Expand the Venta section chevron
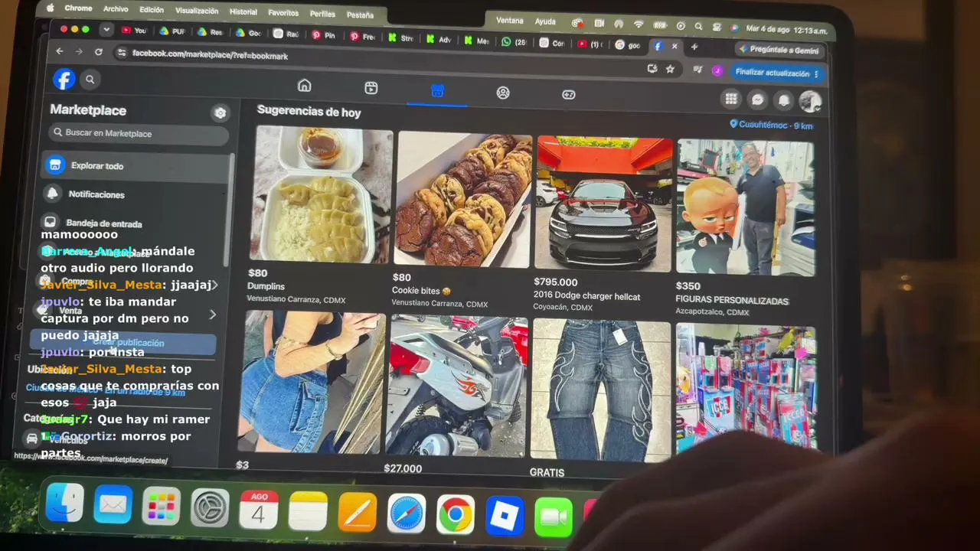Image resolution: width=980 pixels, height=551 pixels. tap(212, 314)
